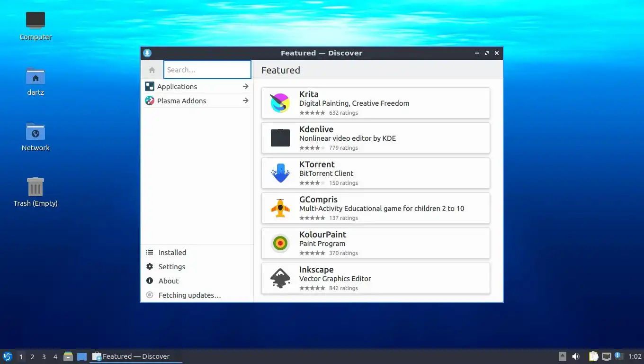The image size is (644, 364).
Task: Click 'Vector Graphics Editor' description
Action: point(335,279)
